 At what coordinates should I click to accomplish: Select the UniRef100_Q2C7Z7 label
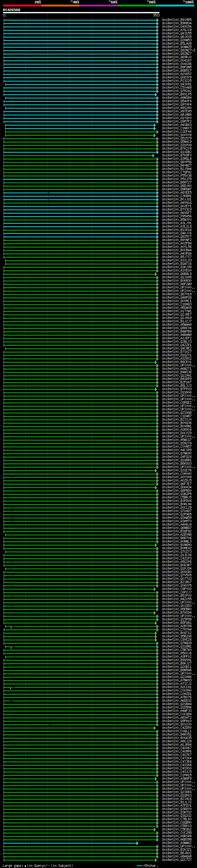tap(176, 860)
